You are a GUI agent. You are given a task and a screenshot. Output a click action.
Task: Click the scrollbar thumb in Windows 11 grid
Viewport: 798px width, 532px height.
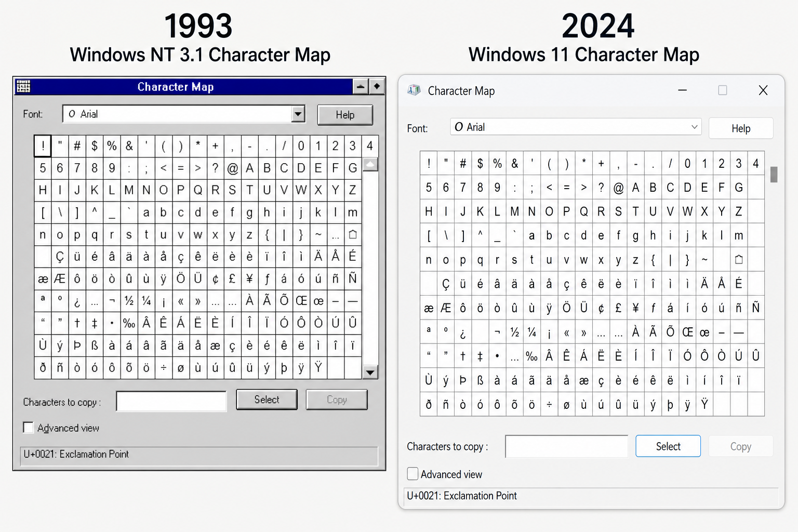point(774,175)
